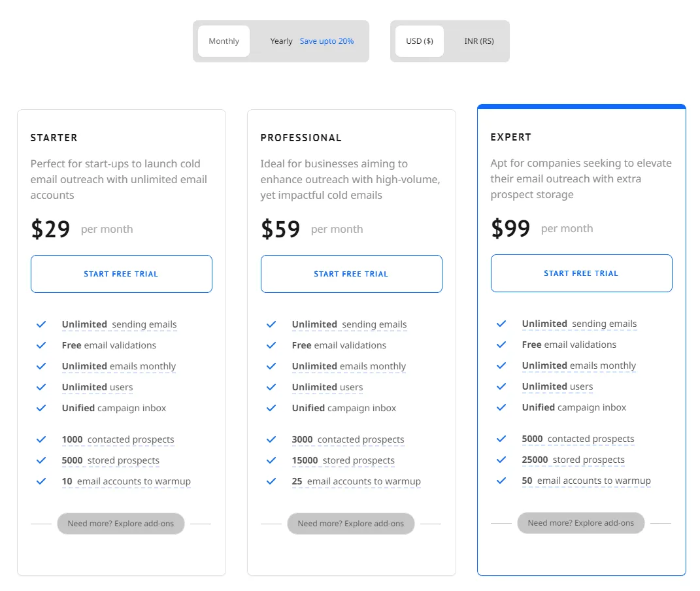Open Explore add-ons under Starter plan
The height and width of the screenshot is (591, 700).
120,523
